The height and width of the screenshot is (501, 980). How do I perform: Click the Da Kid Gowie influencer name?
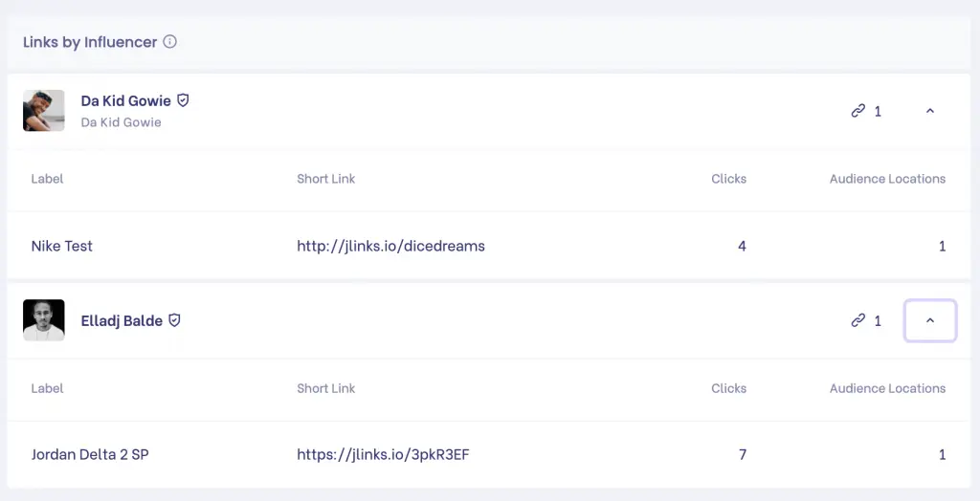click(x=125, y=100)
